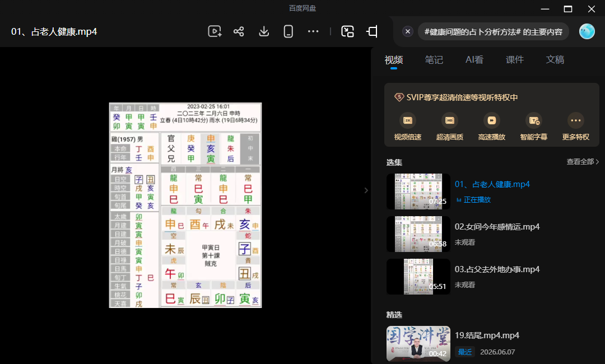Click the date 2026.06.07
Screen dimensions: 605x364
click(x=497, y=352)
